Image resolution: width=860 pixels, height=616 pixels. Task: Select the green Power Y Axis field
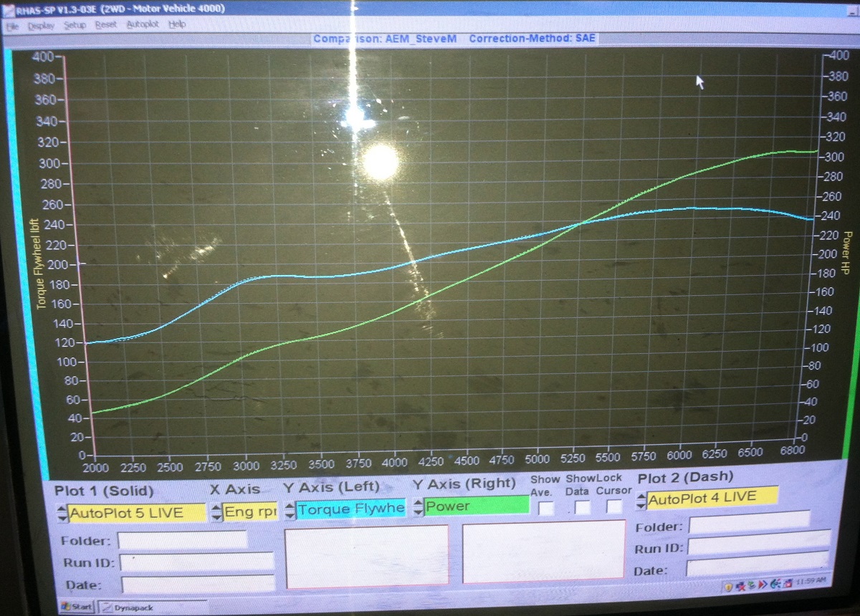tap(477, 506)
